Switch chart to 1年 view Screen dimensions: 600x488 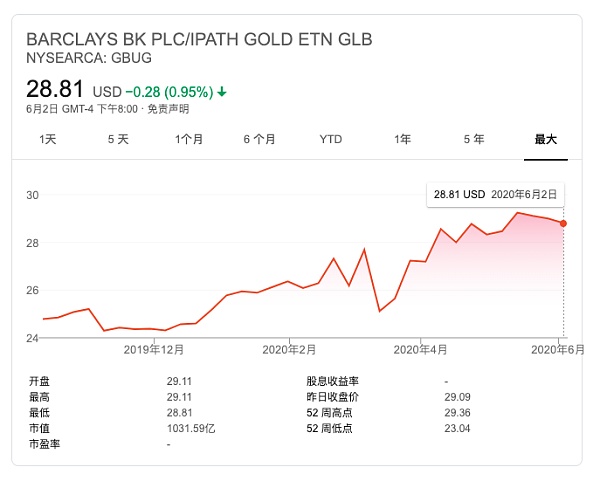(x=402, y=139)
